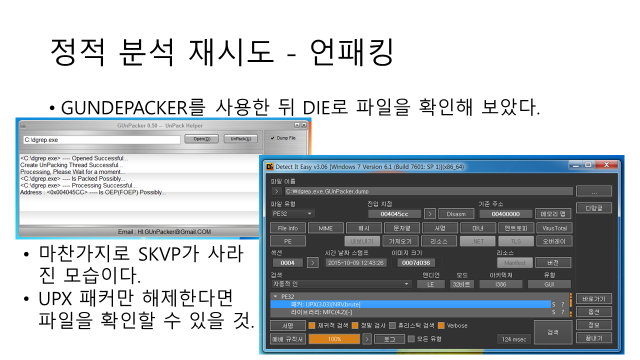Uncheck Dump File in GUnPacker
The width and height of the screenshot is (640, 360).
(x=272, y=138)
